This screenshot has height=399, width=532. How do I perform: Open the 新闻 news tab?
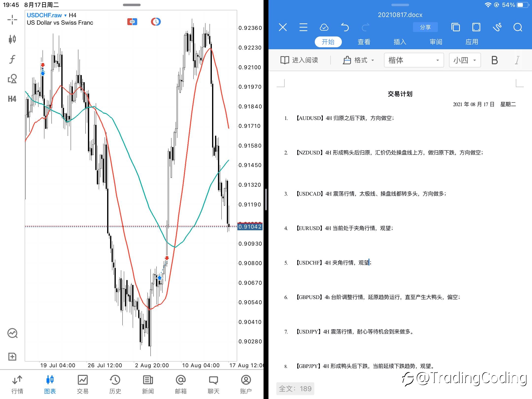148,384
